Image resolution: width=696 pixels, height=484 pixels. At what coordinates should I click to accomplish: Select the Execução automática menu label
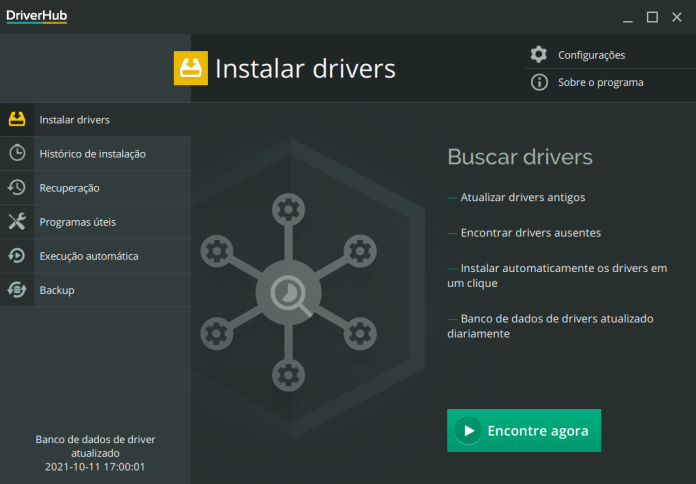click(x=89, y=256)
